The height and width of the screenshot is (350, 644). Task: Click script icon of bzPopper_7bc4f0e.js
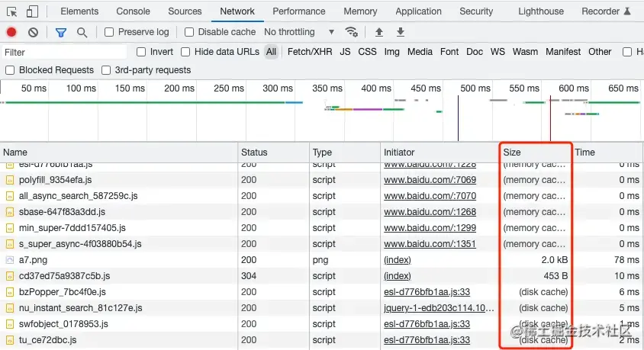10,292
